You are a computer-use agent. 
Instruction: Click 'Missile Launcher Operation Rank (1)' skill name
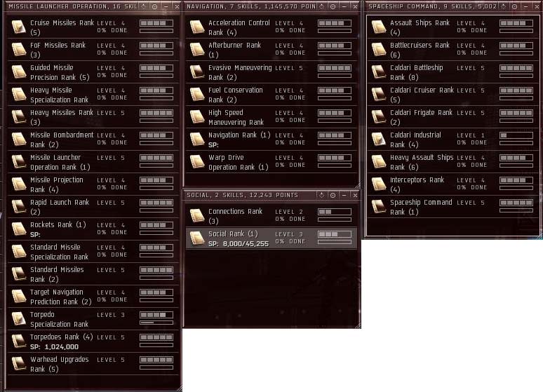(x=60, y=162)
